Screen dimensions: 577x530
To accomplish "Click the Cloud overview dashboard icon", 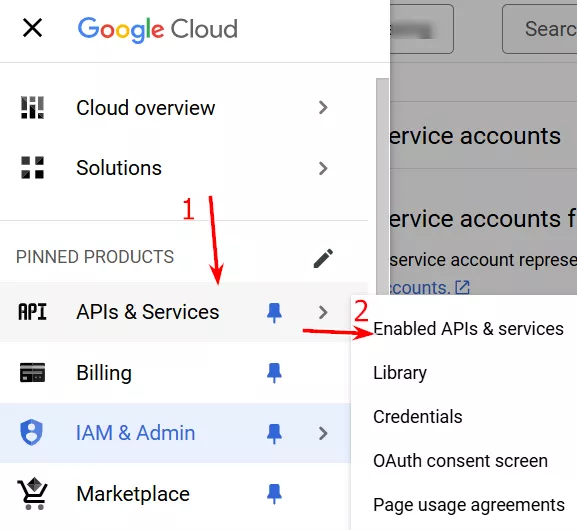I will 32,107.
